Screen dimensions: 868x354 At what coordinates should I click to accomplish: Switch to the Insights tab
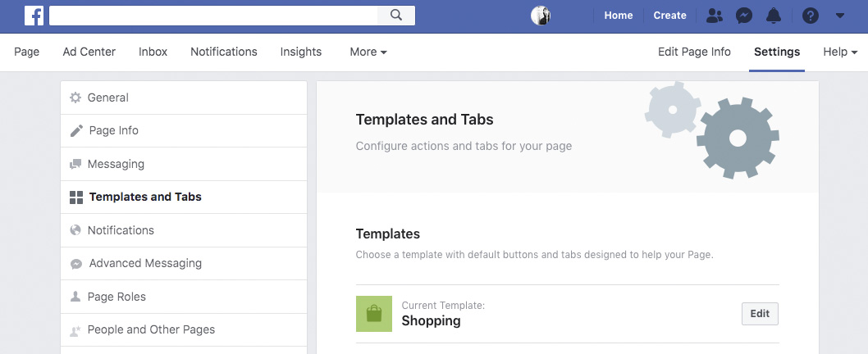point(300,52)
